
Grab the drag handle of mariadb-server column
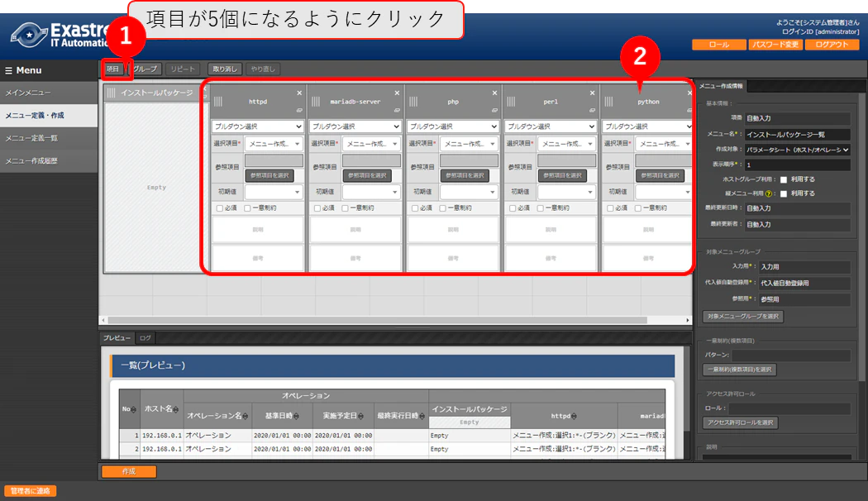316,102
